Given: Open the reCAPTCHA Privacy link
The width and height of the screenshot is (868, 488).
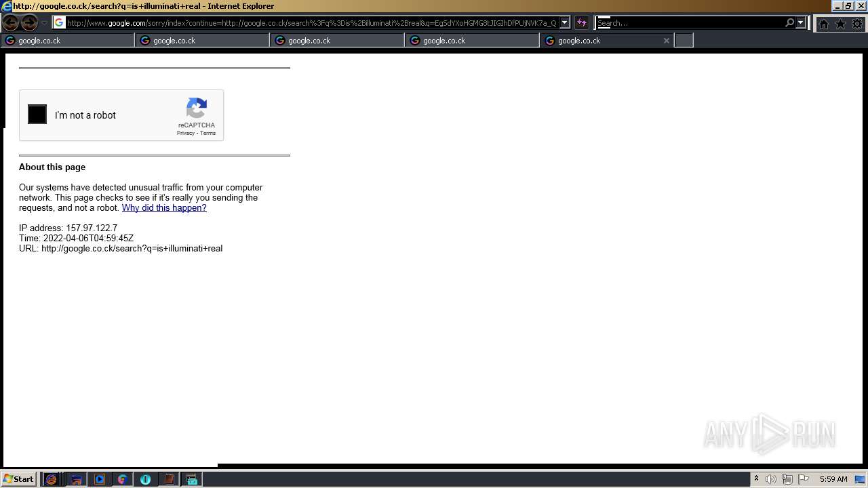Looking at the screenshot, I should (x=185, y=133).
